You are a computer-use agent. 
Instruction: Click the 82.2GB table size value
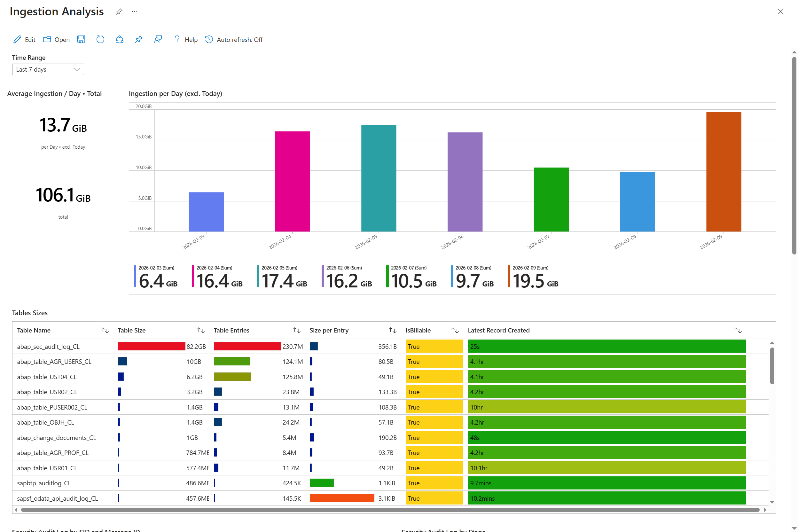click(196, 347)
